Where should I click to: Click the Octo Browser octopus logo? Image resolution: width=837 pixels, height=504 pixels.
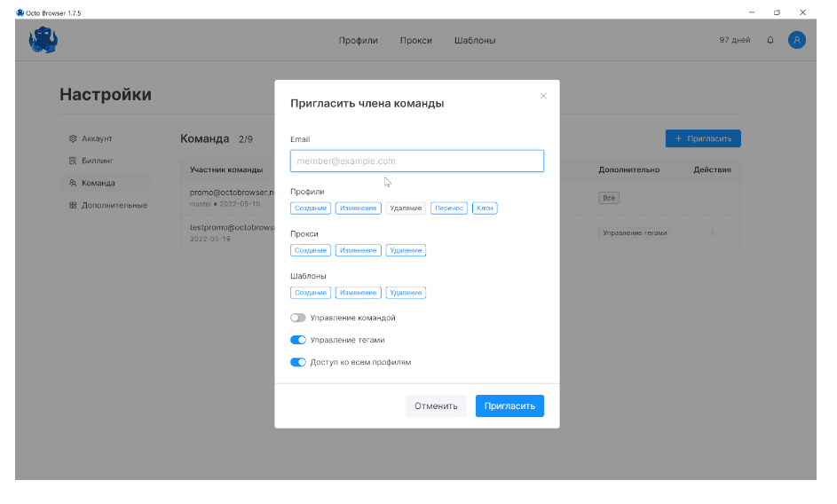pyautogui.click(x=43, y=40)
